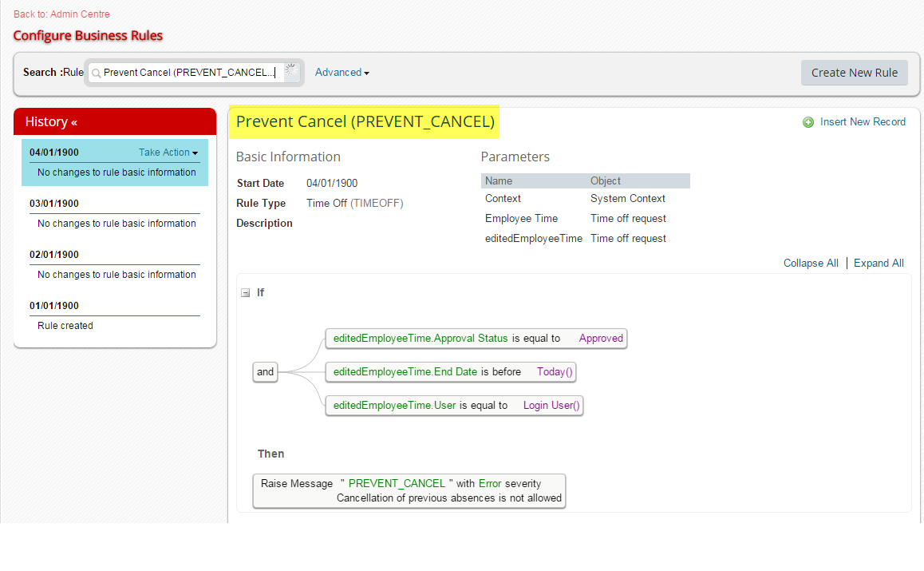Click the editedEmployeeTime parameter name

click(x=533, y=238)
